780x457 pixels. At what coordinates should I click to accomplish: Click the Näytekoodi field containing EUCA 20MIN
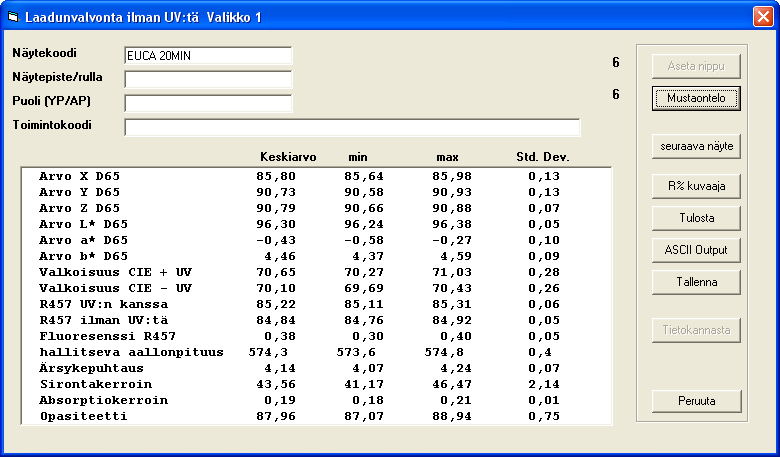[208, 56]
